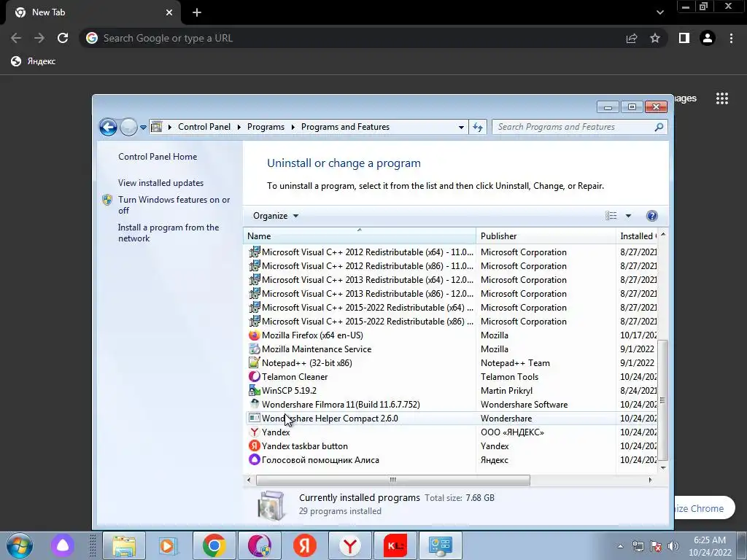Click the Telamon Tools publisher cell
Image resolution: width=747 pixels, height=560 pixels.
point(509,377)
